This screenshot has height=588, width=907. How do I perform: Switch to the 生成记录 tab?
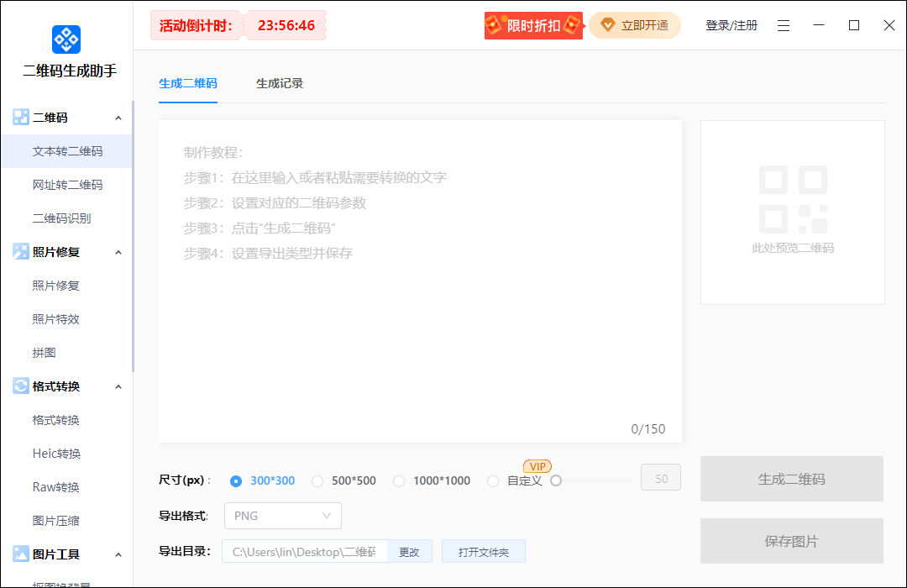pos(280,84)
